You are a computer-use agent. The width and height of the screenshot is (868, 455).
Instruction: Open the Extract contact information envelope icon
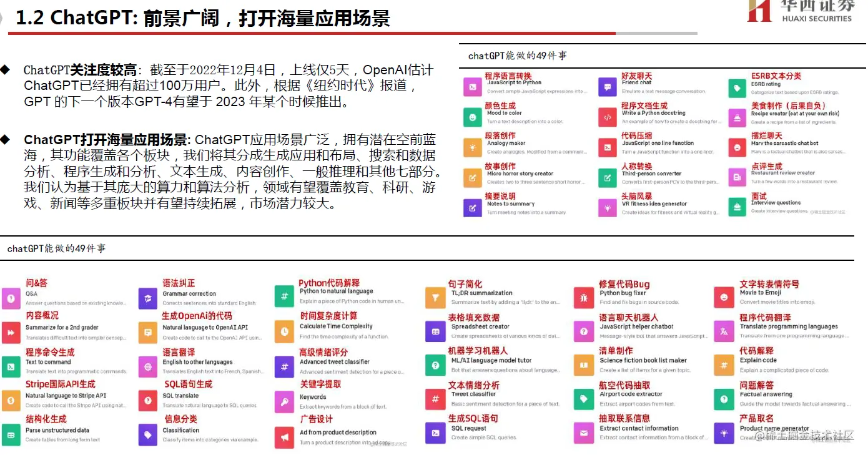(x=584, y=433)
